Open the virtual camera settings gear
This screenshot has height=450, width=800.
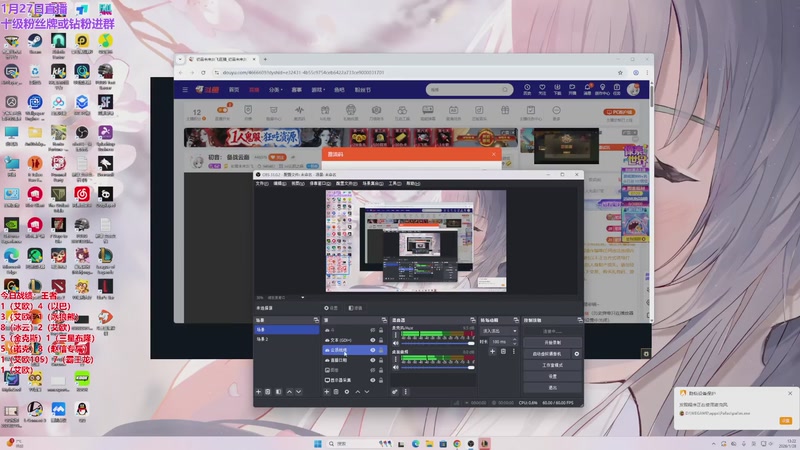click(577, 354)
